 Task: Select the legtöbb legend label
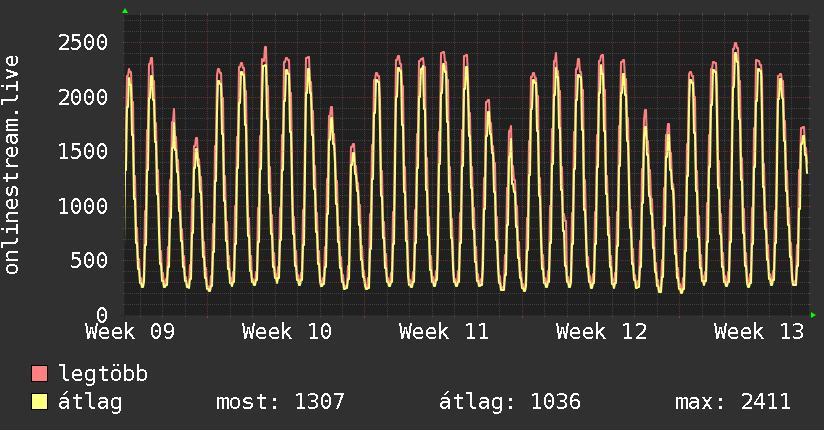point(103,374)
